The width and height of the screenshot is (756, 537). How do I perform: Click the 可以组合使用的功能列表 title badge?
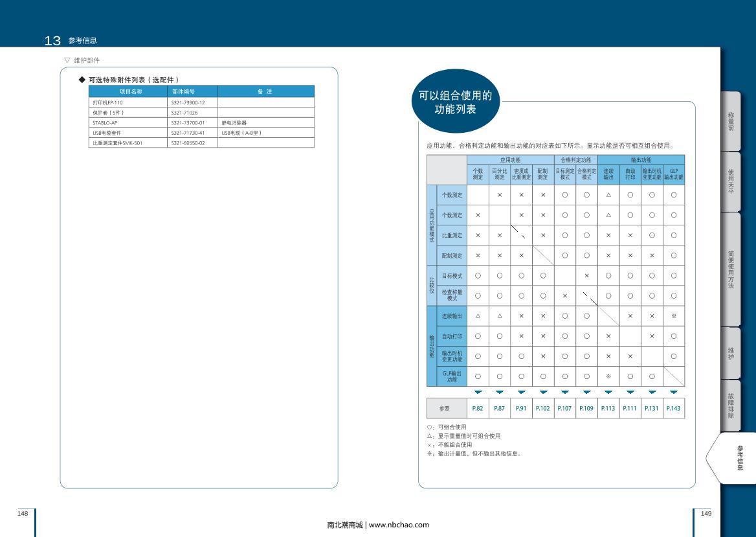(x=455, y=102)
